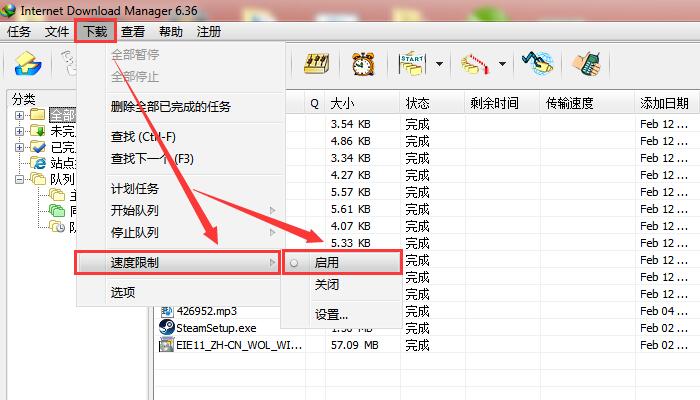
Task: Sort by the 剩余时间 column header
Action: point(502,103)
